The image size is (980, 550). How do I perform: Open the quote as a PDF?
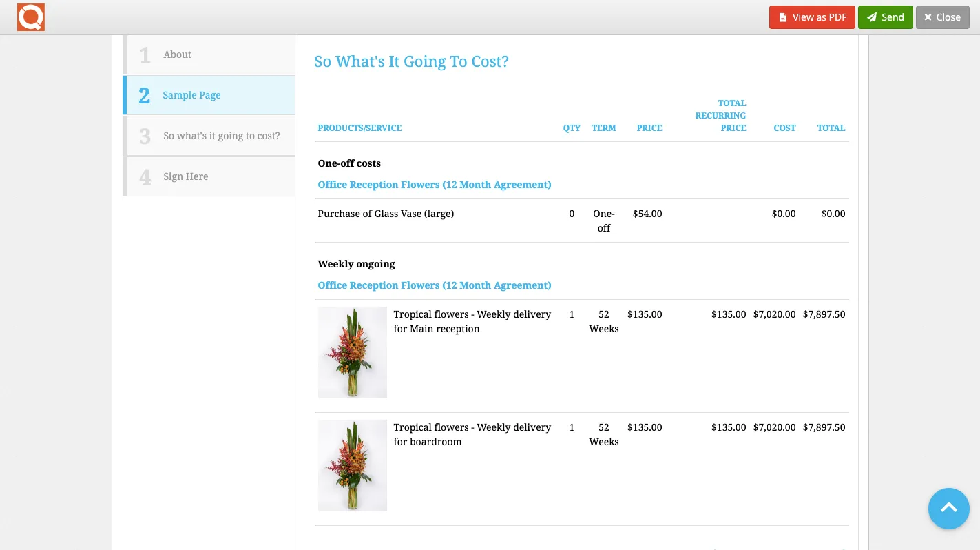pyautogui.click(x=812, y=17)
